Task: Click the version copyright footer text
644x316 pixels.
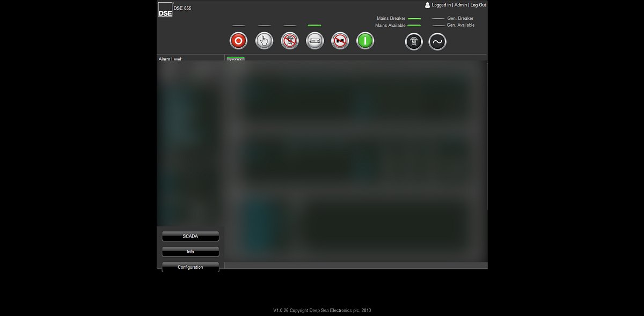Action: tap(322, 310)
